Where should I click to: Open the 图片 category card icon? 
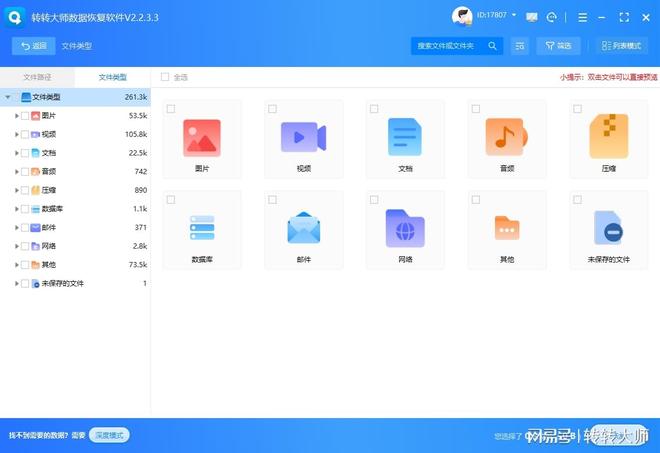[x=202, y=138]
